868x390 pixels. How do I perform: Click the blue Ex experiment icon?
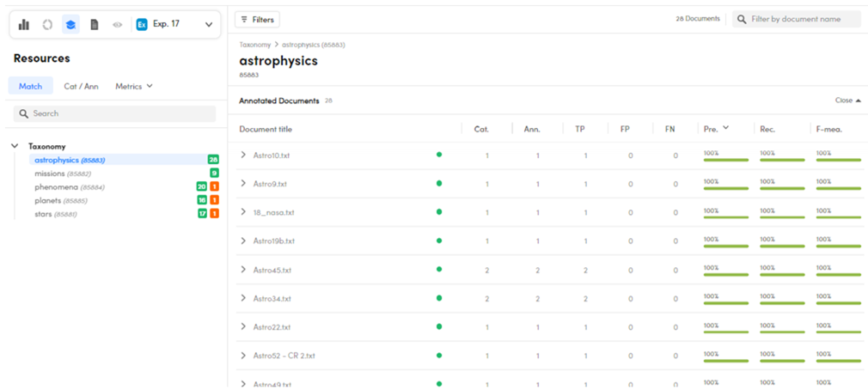tap(143, 25)
